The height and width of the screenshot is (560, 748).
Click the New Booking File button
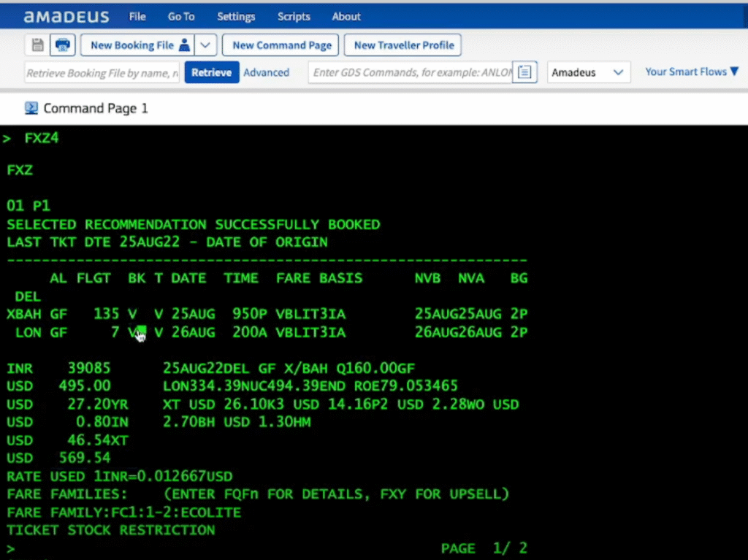(137, 45)
